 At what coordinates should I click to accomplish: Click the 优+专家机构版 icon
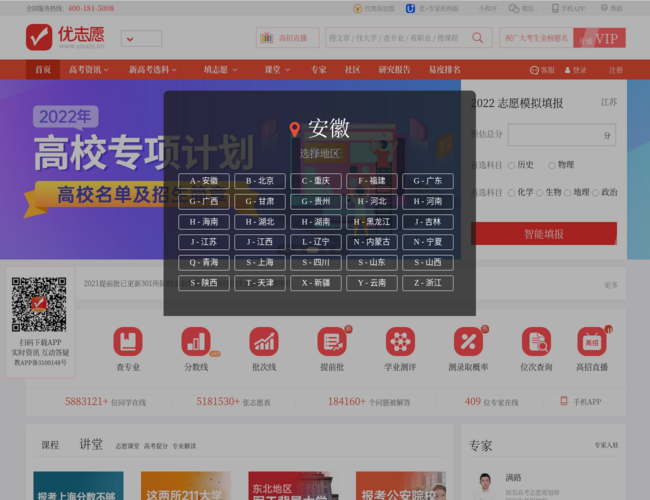click(410, 8)
